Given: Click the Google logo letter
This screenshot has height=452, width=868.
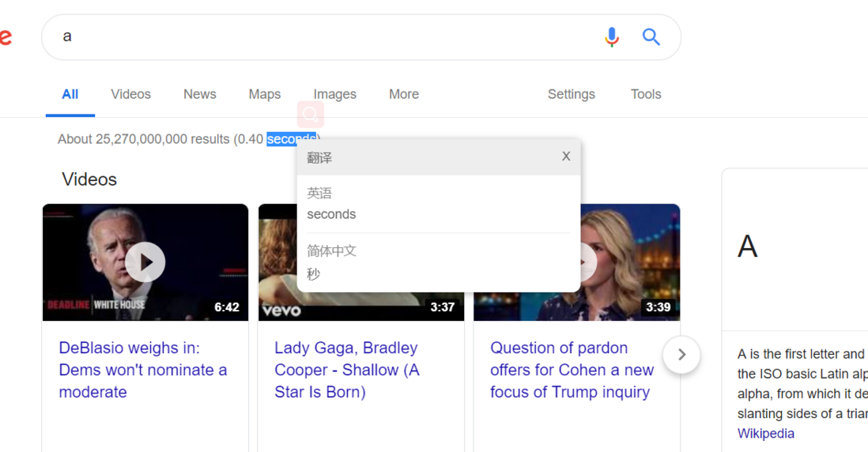Looking at the screenshot, I should [x=6, y=36].
